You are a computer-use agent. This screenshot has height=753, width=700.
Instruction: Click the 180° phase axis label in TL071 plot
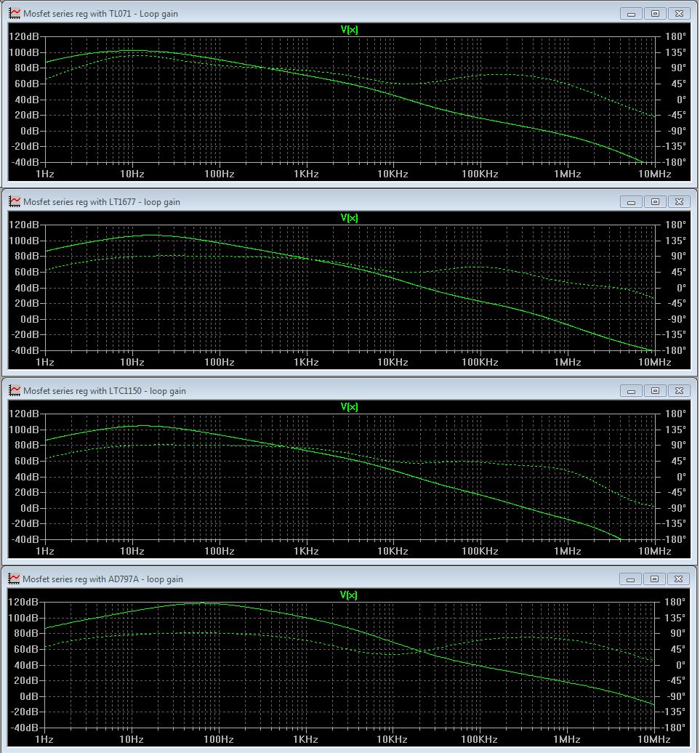click(x=675, y=36)
